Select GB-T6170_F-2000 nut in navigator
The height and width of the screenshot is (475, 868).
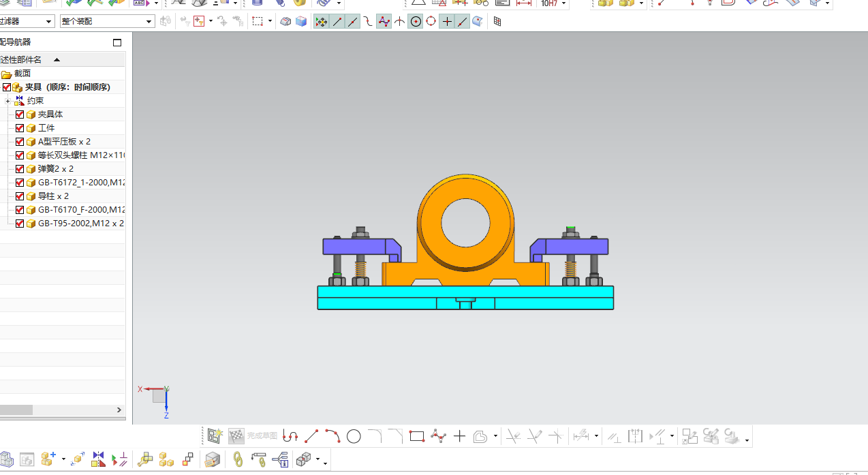coord(81,210)
